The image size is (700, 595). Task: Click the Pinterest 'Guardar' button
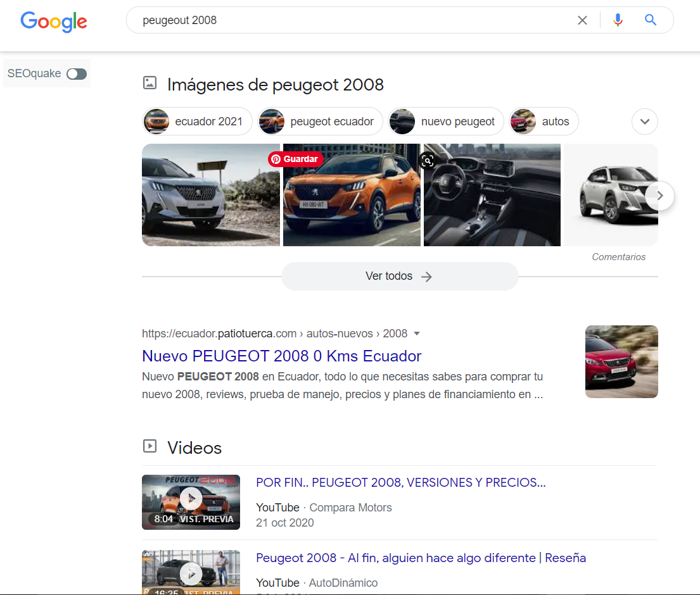pos(295,159)
